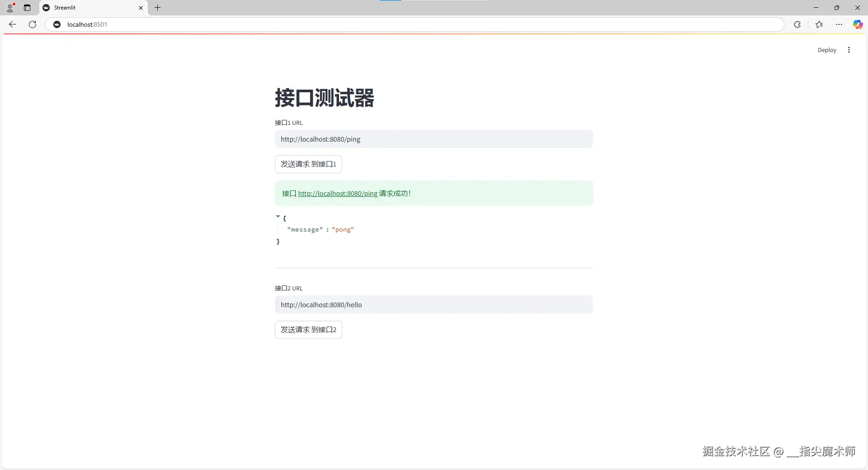Edit the 接口2 URL input field
This screenshot has width=868, height=470.
point(434,305)
